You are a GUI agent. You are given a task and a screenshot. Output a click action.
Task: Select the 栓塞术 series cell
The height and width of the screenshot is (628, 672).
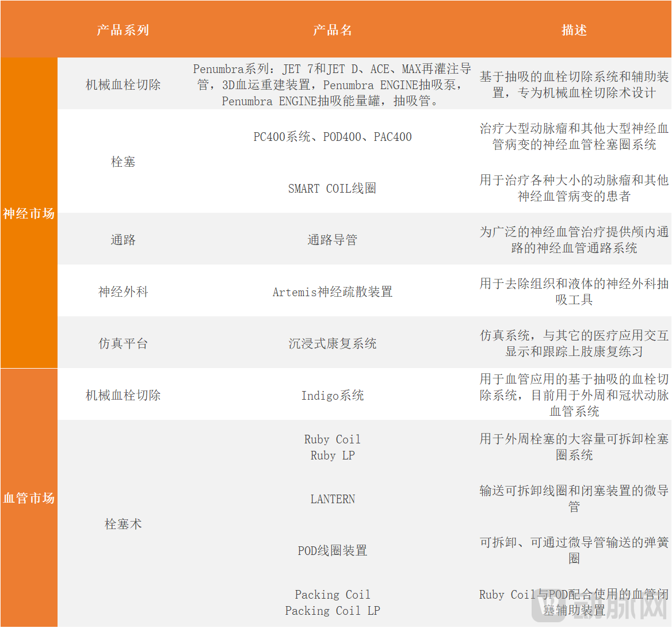(123, 524)
